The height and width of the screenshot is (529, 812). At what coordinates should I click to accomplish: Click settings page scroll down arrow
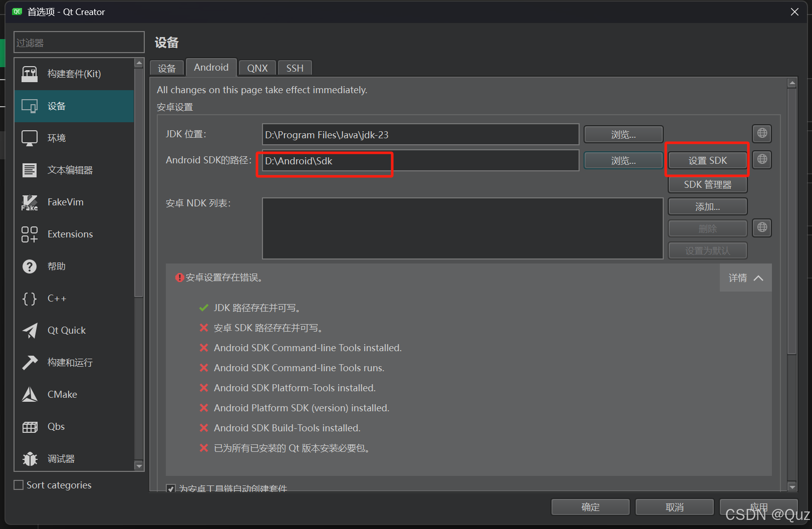click(792, 486)
